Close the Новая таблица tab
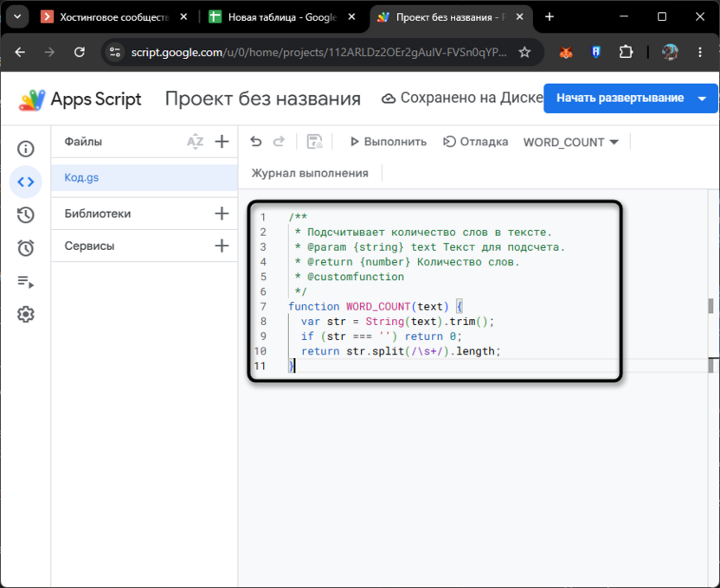Screen dimensions: 720x588 (351, 17)
